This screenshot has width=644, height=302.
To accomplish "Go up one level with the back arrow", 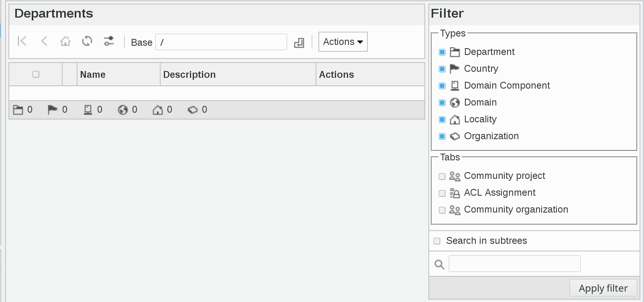I will click(44, 41).
